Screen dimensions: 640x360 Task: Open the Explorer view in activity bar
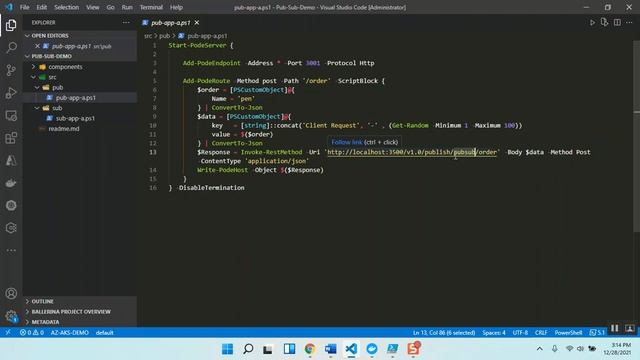tap(11, 25)
